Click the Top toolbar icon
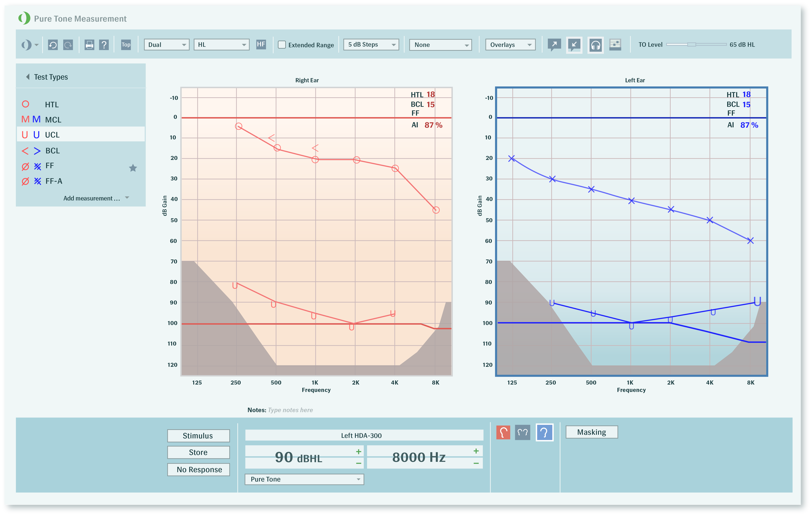The image size is (812, 516). (x=126, y=45)
